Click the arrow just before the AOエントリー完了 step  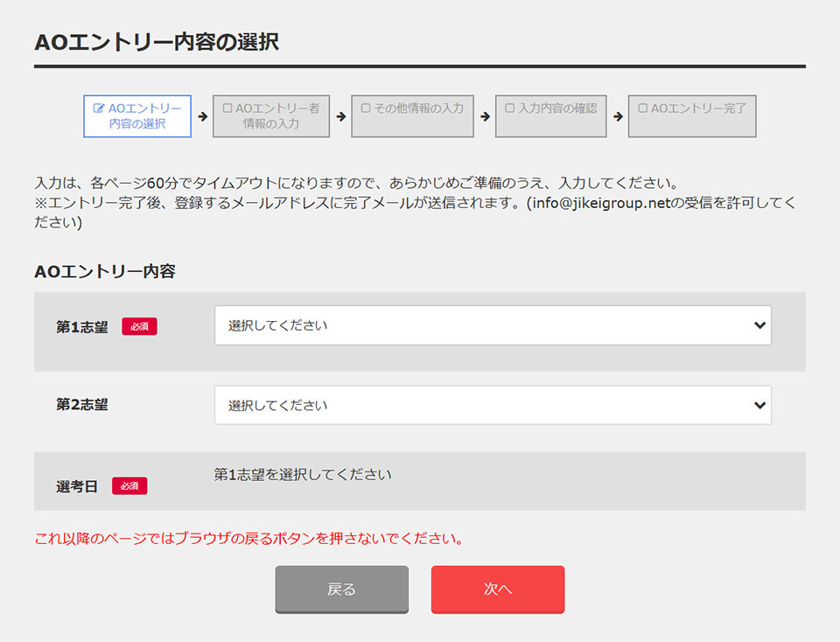pos(618,116)
